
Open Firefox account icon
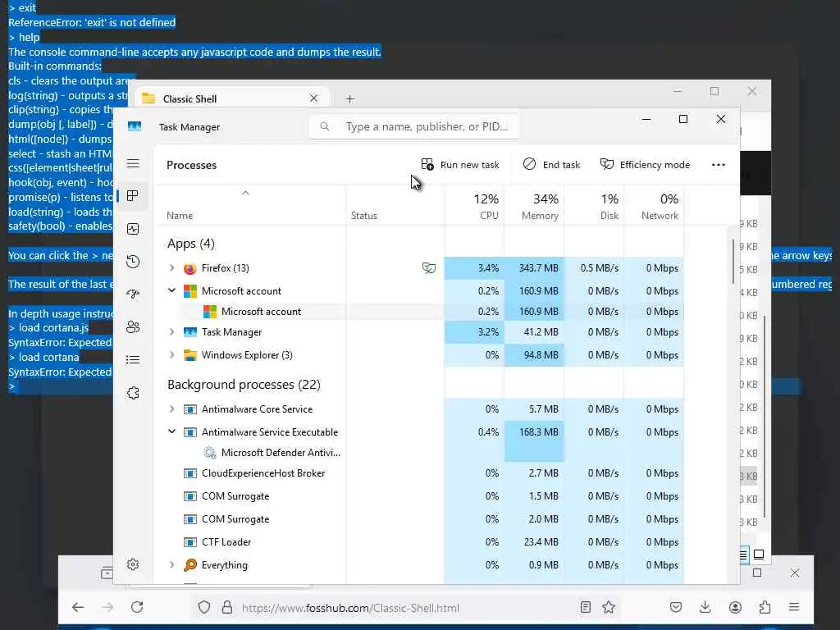(735, 607)
